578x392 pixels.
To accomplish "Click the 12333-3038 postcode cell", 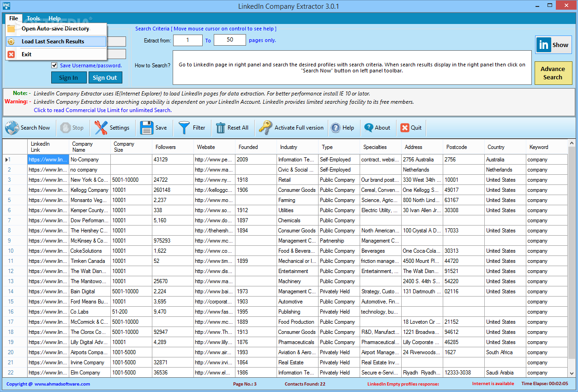I will tap(464, 373).
